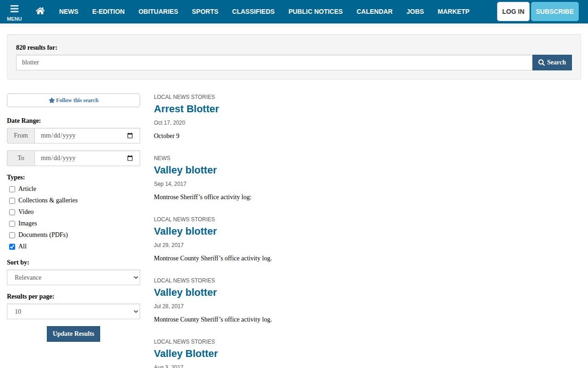This screenshot has width=588, height=368.
Task: Open SPORTS in the navigation bar
Action: pos(205,11)
